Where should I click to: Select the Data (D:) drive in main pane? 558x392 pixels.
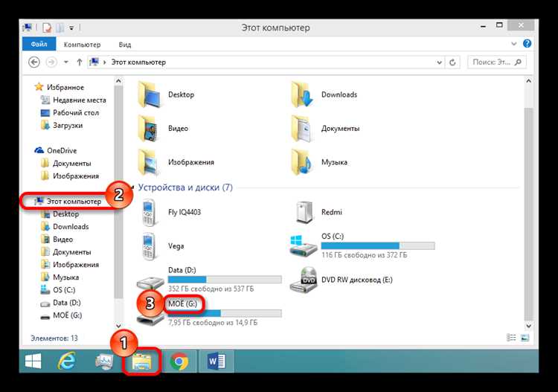pos(209,280)
